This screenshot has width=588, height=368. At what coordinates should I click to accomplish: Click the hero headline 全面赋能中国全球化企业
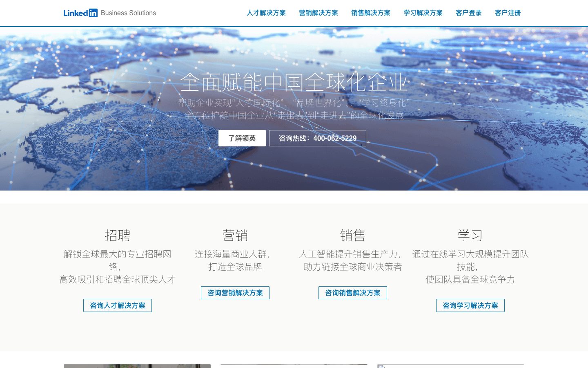point(294,82)
